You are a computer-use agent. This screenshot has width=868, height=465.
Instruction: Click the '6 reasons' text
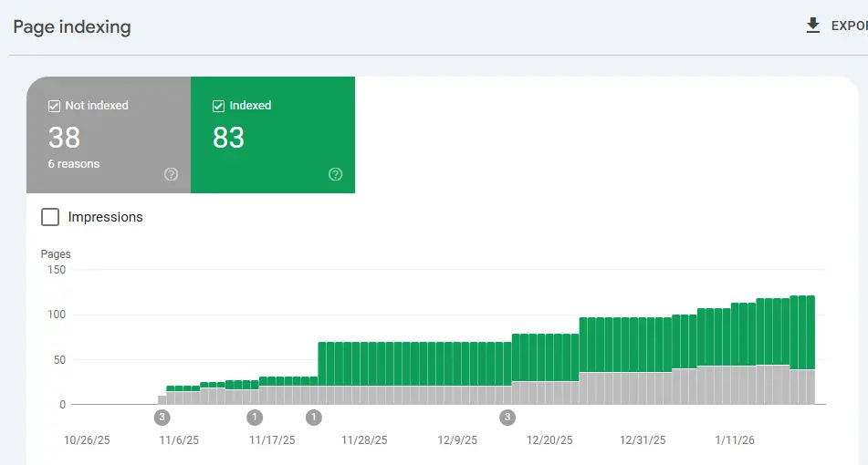point(74,164)
